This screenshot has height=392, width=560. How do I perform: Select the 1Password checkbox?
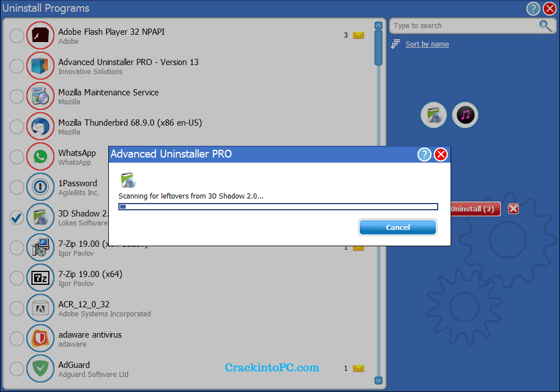point(17,187)
